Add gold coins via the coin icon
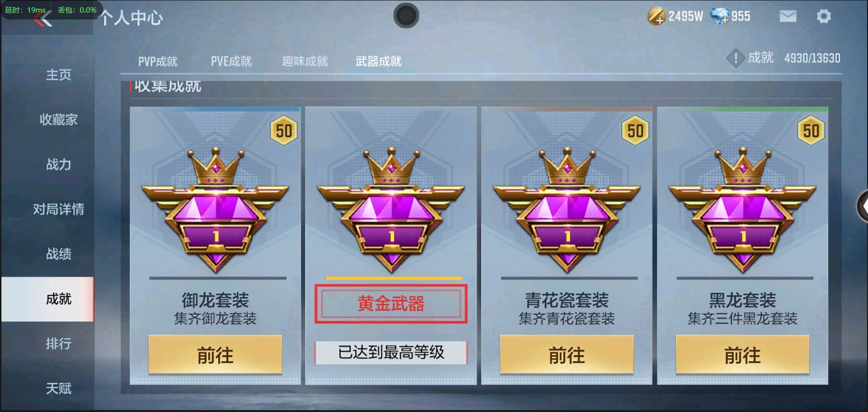 coord(656,16)
